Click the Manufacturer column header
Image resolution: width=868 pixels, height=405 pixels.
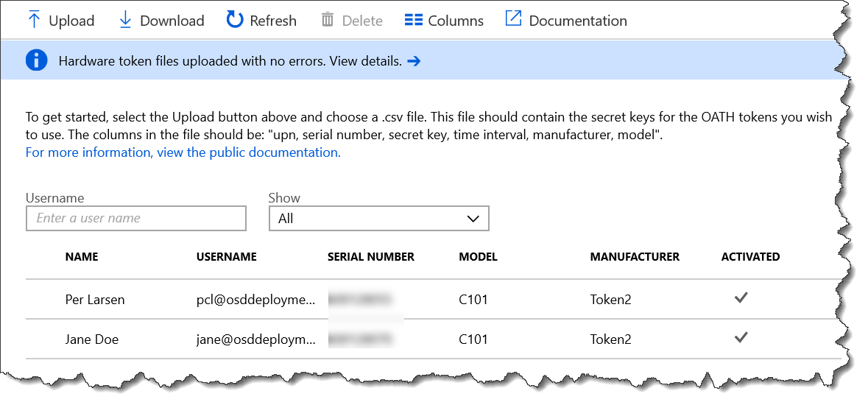coord(635,257)
